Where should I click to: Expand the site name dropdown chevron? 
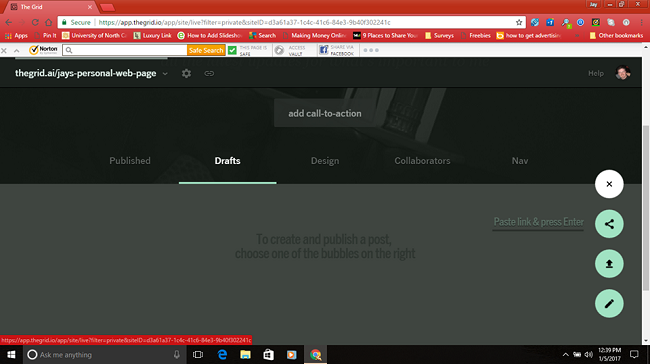click(165, 74)
